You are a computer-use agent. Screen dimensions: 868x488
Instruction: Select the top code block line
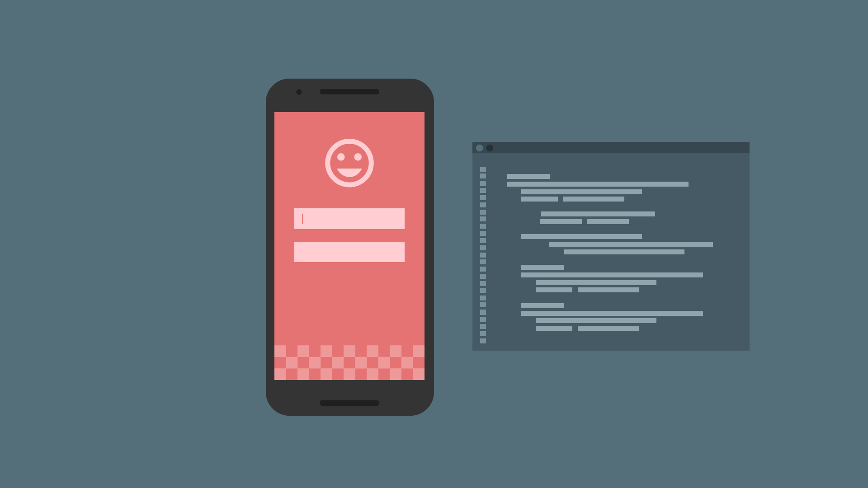point(528,176)
